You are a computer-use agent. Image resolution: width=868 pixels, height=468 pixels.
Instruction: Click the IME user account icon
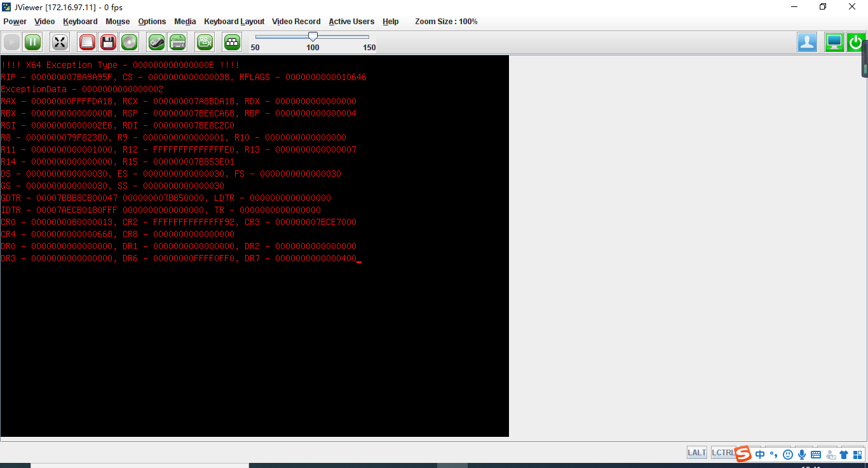[x=831, y=455]
